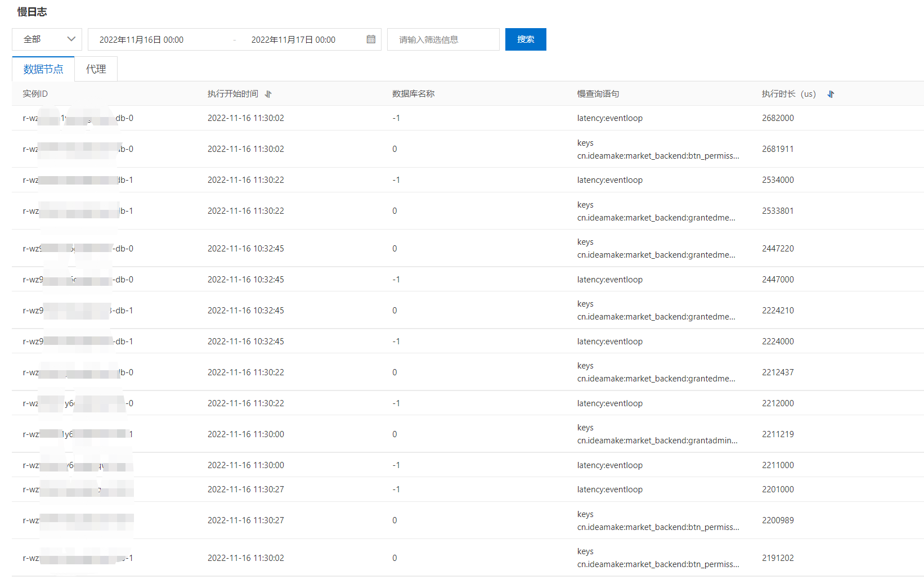Select duration value 2224210

click(778, 311)
